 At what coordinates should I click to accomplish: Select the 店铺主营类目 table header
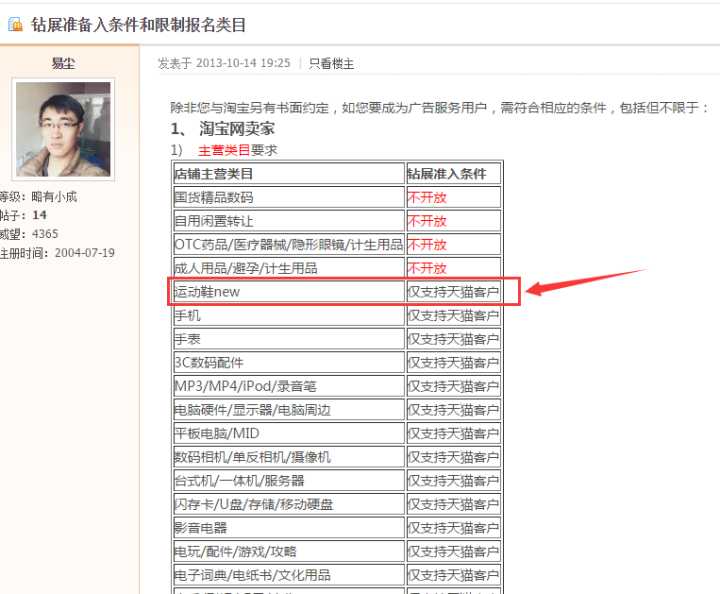(x=214, y=173)
